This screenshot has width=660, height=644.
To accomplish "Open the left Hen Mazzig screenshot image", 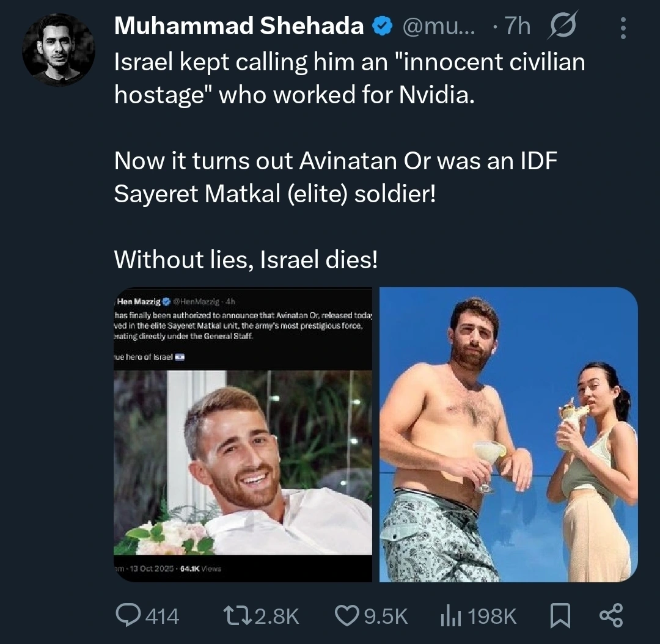I will [243, 434].
